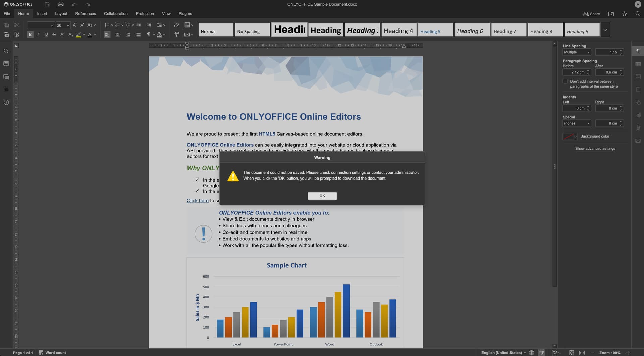Open Mail merge settings envelope icon

click(x=638, y=141)
